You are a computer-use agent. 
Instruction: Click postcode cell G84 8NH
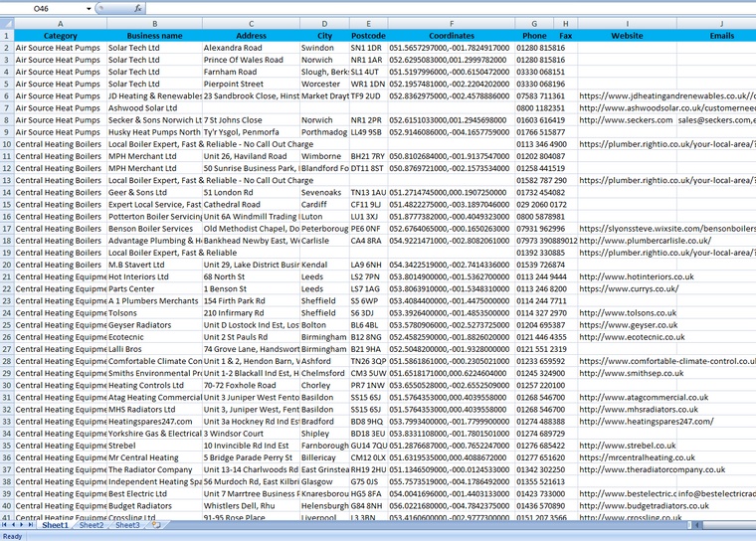(368, 506)
